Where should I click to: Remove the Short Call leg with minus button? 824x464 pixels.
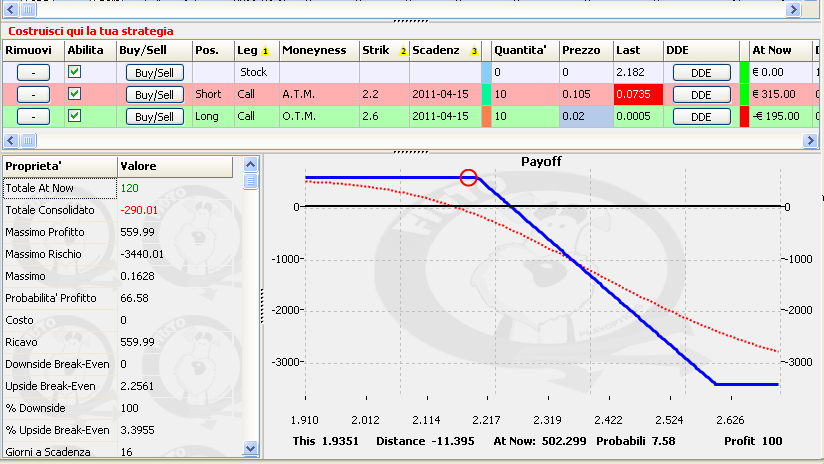33,95
